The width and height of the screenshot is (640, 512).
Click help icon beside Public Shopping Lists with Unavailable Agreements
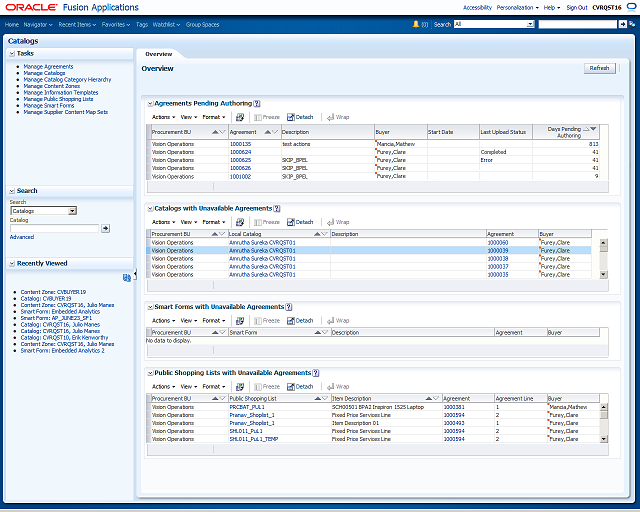pos(316,373)
